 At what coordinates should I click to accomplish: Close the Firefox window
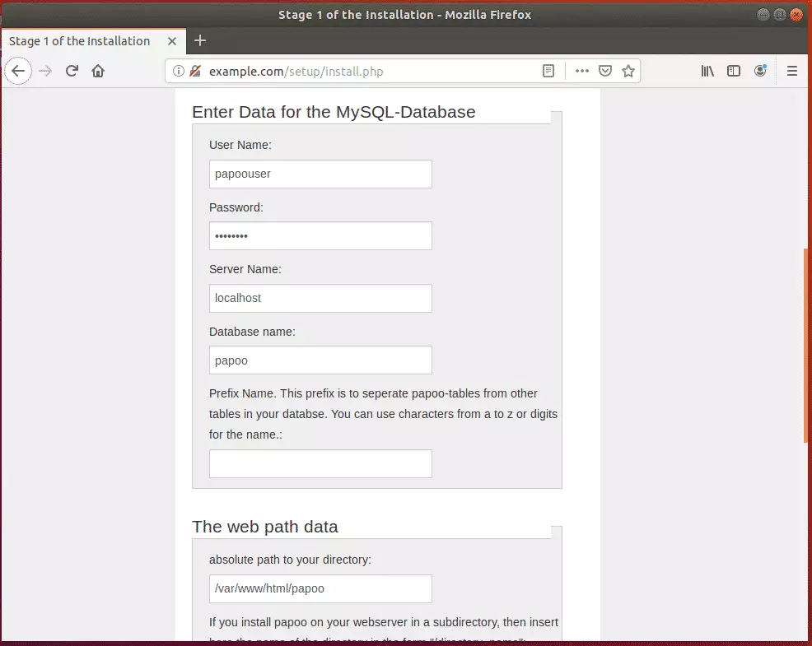(796, 15)
